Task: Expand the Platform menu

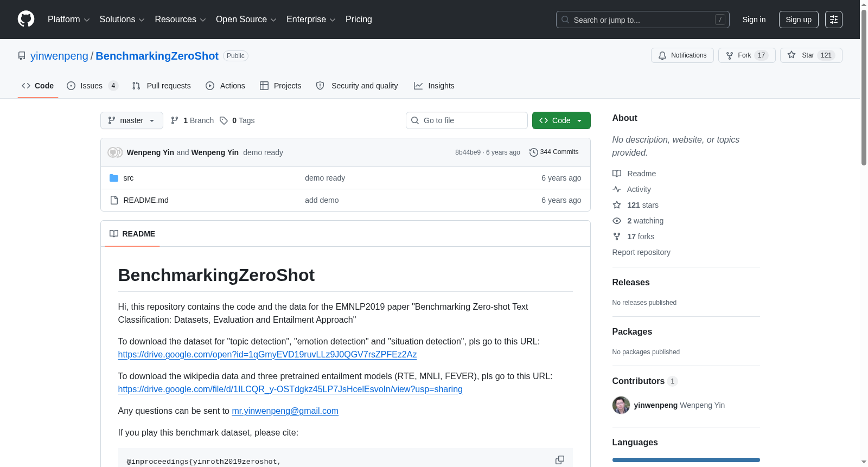Action: pyautogui.click(x=69, y=20)
